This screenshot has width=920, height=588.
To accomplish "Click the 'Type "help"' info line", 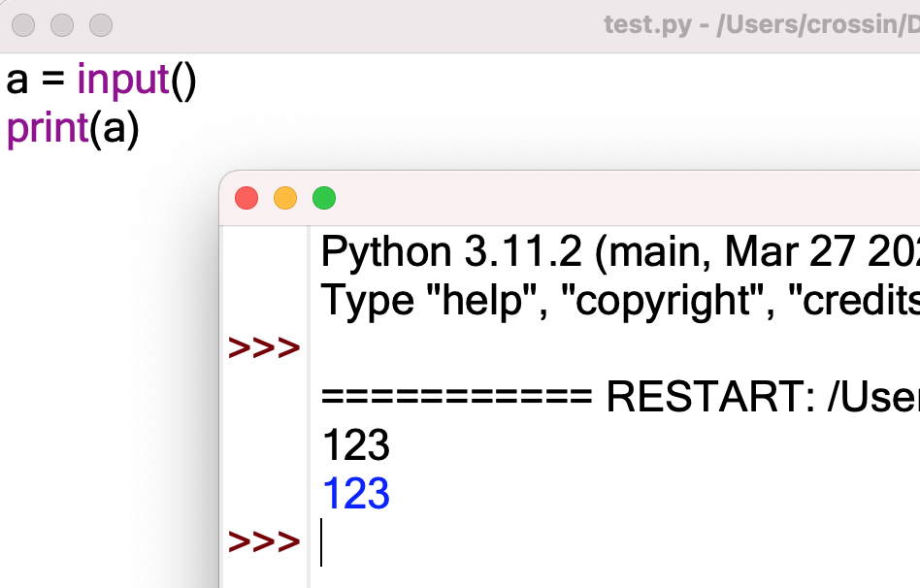I will (x=620, y=301).
